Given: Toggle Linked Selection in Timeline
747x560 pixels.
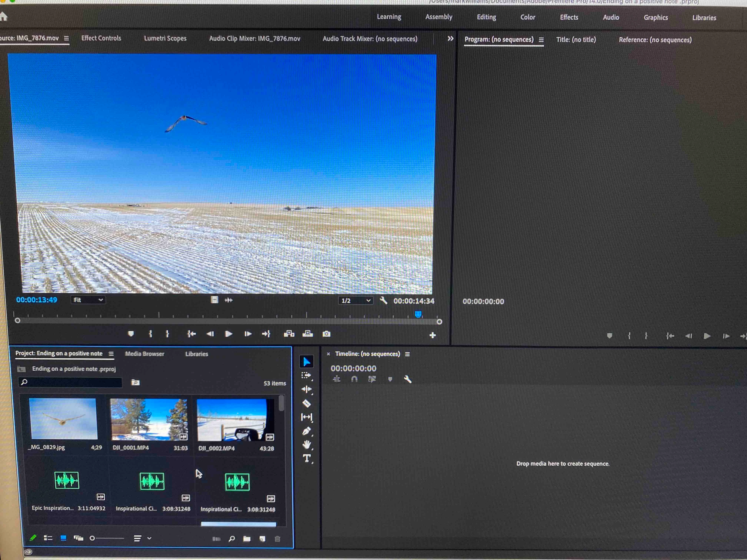Looking at the screenshot, I should click(372, 379).
